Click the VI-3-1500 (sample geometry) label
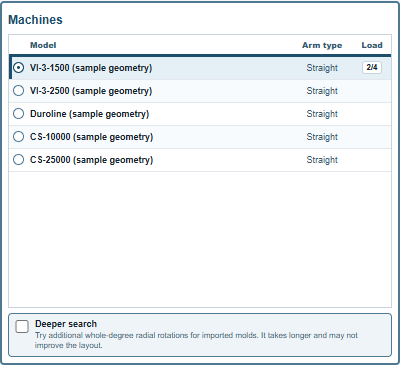 point(91,68)
